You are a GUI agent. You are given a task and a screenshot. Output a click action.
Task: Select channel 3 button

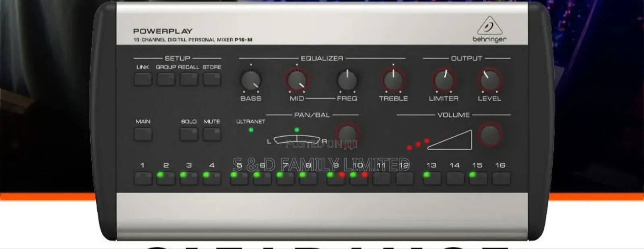189,178
